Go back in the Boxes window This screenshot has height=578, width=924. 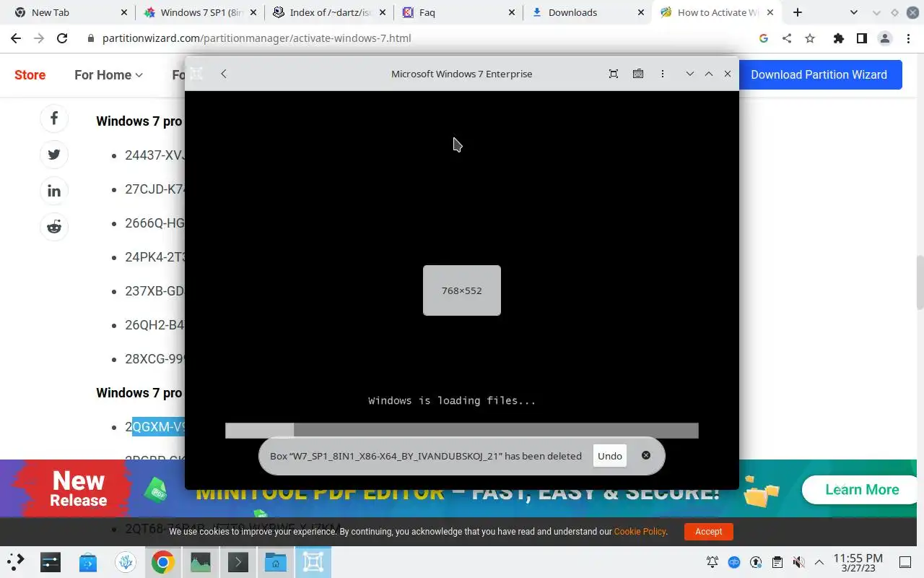point(224,74)
